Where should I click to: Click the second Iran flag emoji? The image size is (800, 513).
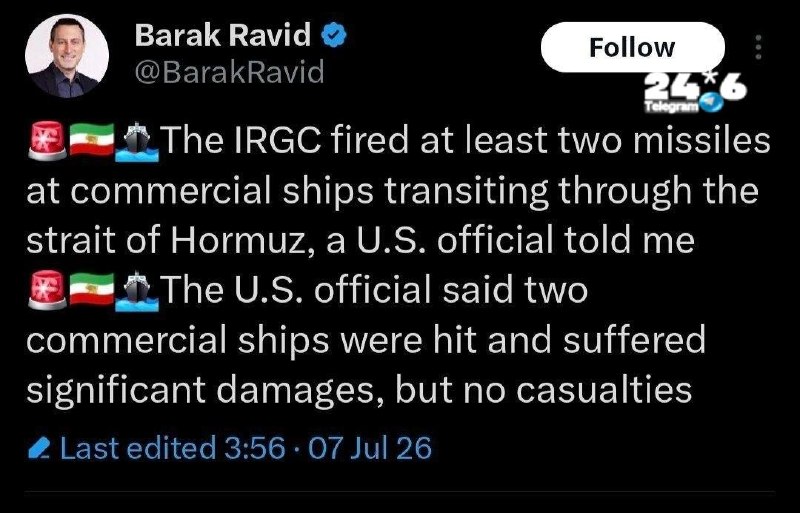tap(91, 288)
